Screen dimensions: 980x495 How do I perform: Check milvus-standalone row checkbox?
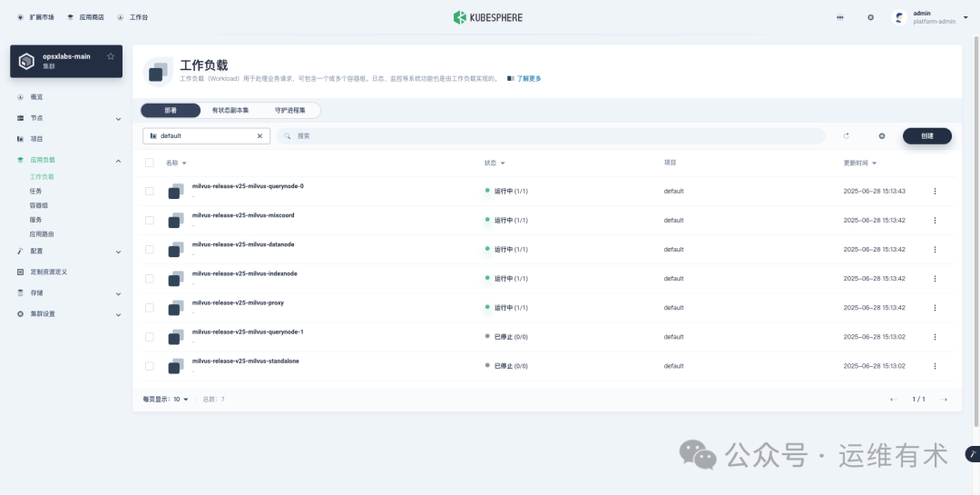[x=150, y=366]
